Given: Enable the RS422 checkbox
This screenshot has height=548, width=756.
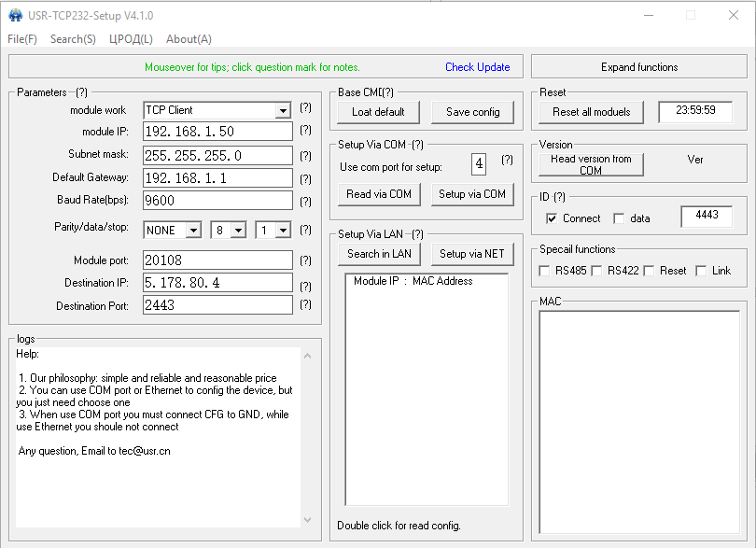Looking at the screenshot, I should [x=596, y=271].
